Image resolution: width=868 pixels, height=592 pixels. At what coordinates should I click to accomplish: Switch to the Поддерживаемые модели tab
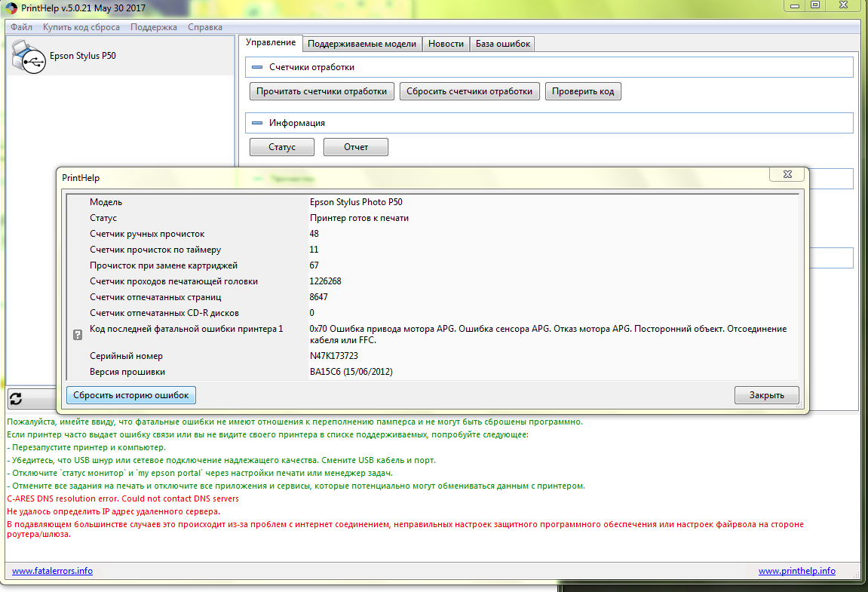click(362, 44)
